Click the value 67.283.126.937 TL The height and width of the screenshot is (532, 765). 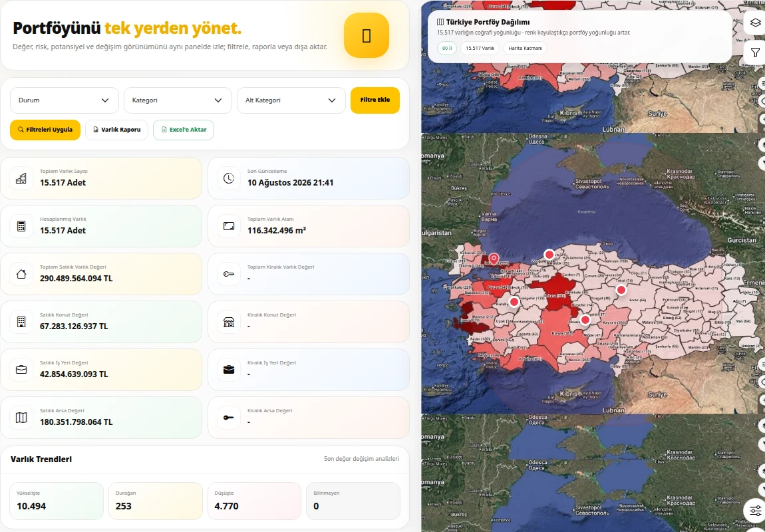[74, 327]
